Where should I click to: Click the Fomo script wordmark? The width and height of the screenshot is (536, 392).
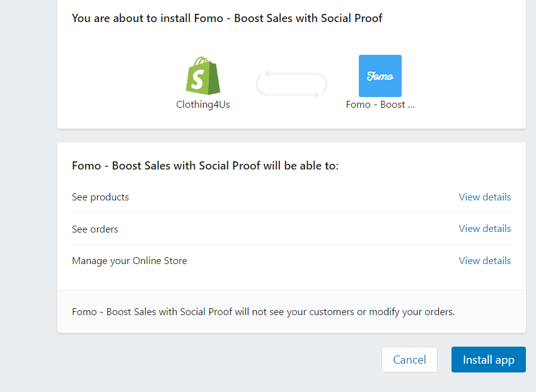[380, 76]
